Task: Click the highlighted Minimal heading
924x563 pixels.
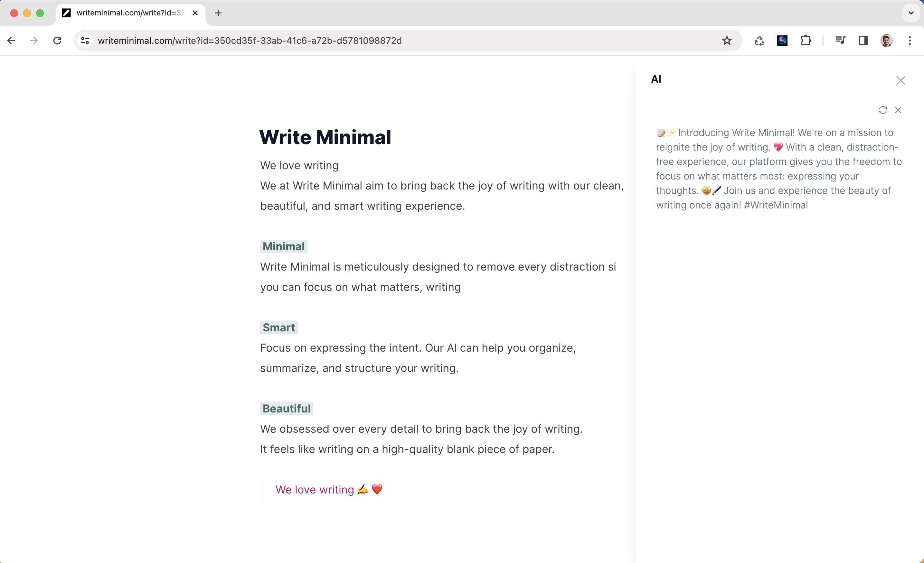Action: (x=284, y=247)
